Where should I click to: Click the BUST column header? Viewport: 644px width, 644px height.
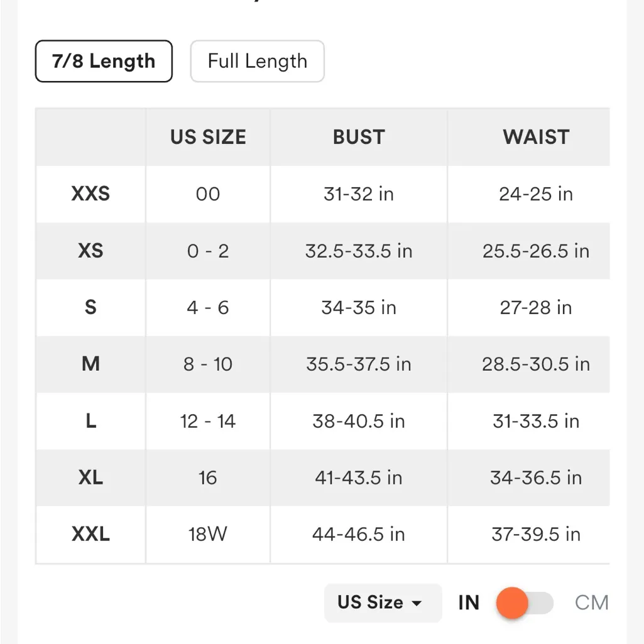tap(358, 137)
